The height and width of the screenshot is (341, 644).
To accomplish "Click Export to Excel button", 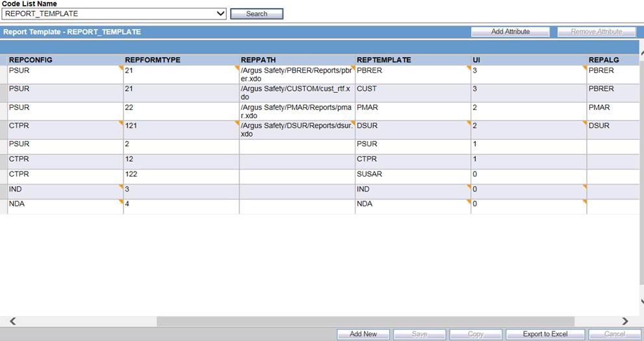I will pyautogui.click(x=545, y=334).
